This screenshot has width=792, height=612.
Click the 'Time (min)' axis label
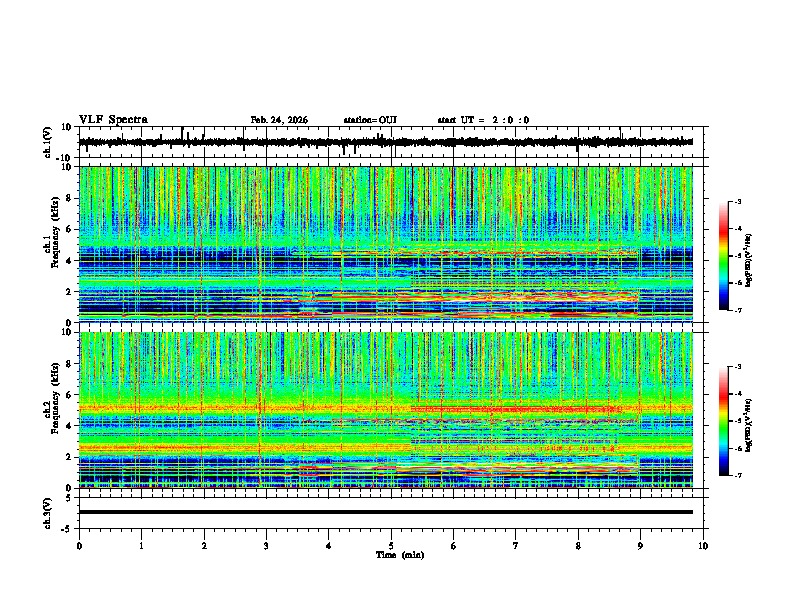point(400,555)
